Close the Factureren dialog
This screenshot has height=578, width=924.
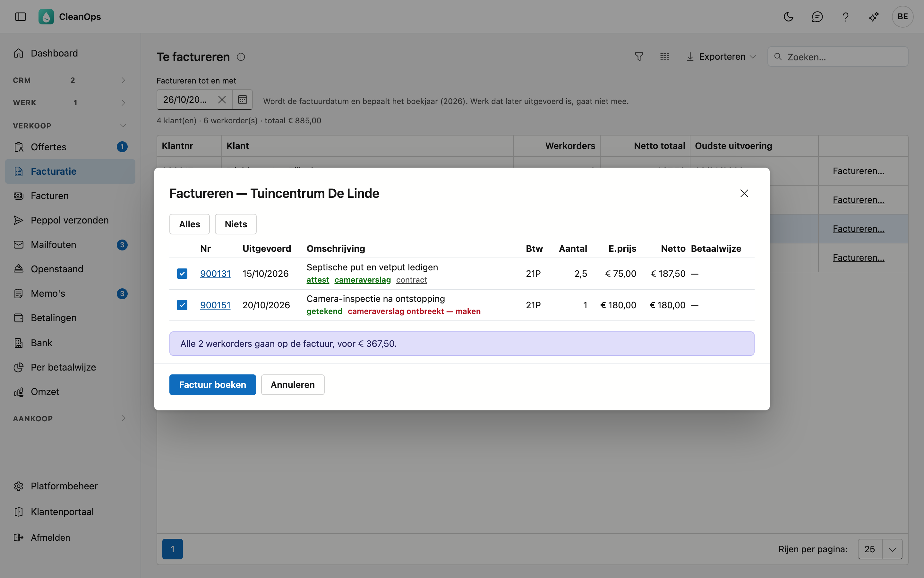click(x=744, y=193)
